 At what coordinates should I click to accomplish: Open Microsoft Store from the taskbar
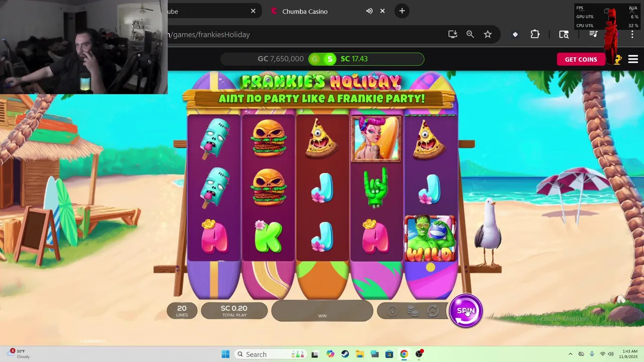pyautogui.click(x=389, y=354)
